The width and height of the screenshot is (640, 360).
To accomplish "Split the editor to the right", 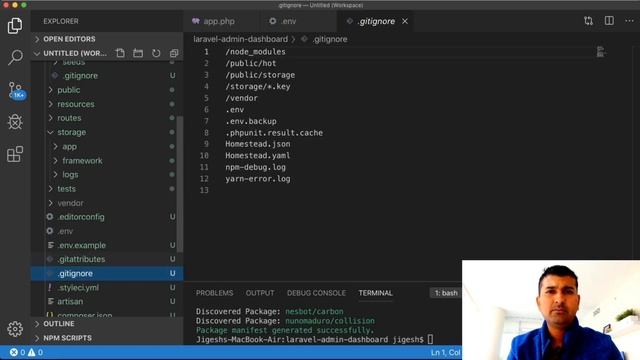I will pos(609,21).
